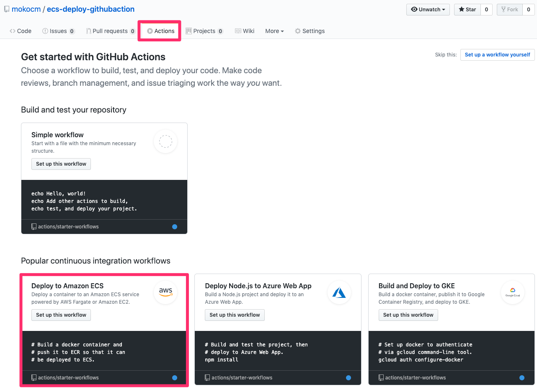Switch to the Code tab
This screenshot has width=537, height=392.
(21, 31)
